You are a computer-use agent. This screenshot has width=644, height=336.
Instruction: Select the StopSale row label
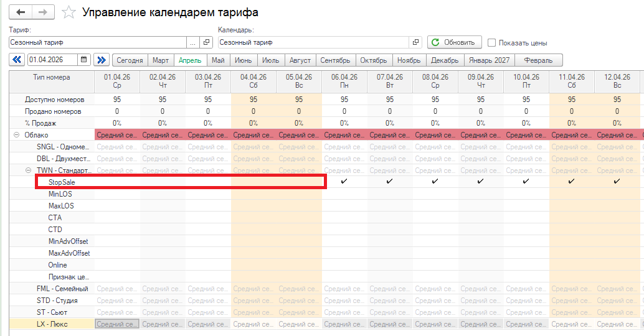pyautogui.click(x=62, y=182)
